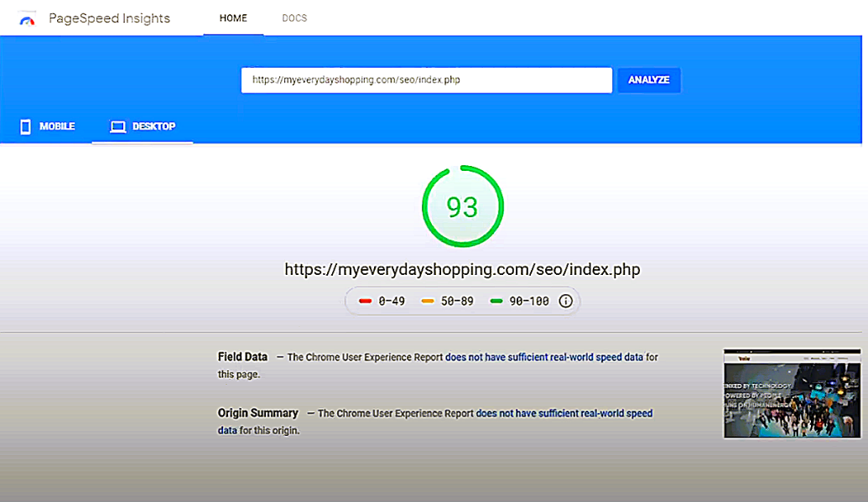868x502 pixels.
Task: Switch to the DOCS tab
Action: (x=294, y=18)
